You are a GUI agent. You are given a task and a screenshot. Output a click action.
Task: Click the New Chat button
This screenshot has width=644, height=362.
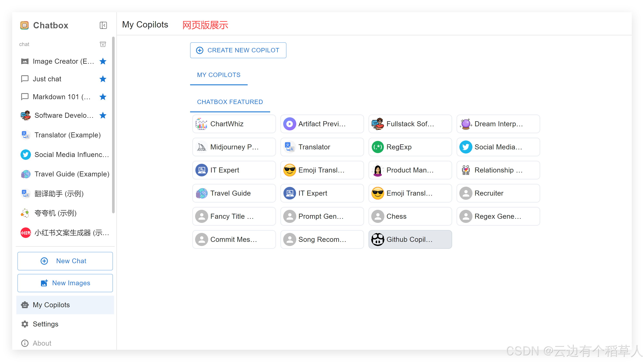(x=65, y=261)
